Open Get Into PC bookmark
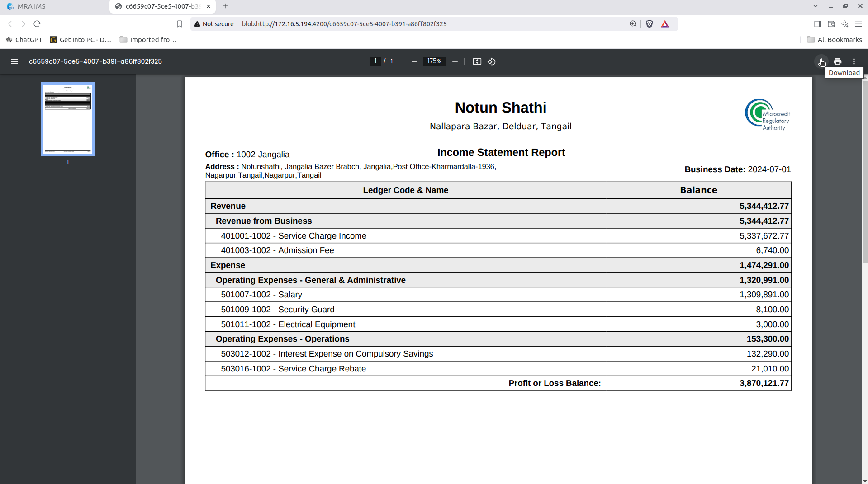The image size is (868, 484). point(81,40)
